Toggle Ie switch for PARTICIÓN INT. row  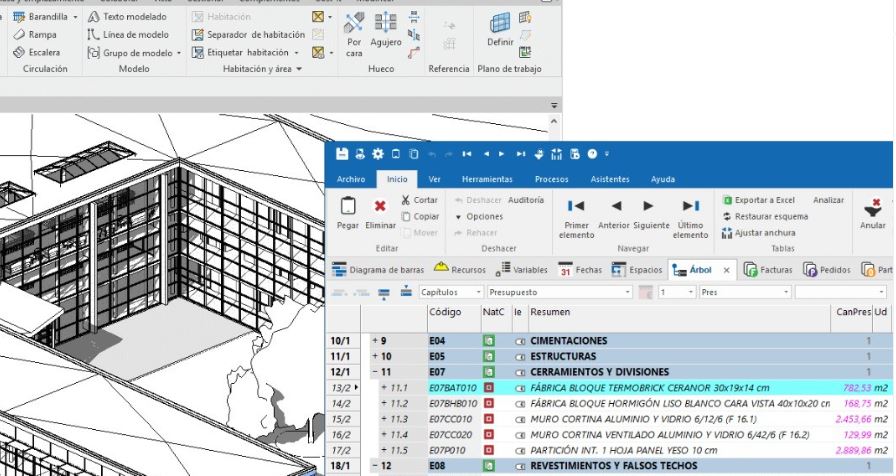point(519,451)
